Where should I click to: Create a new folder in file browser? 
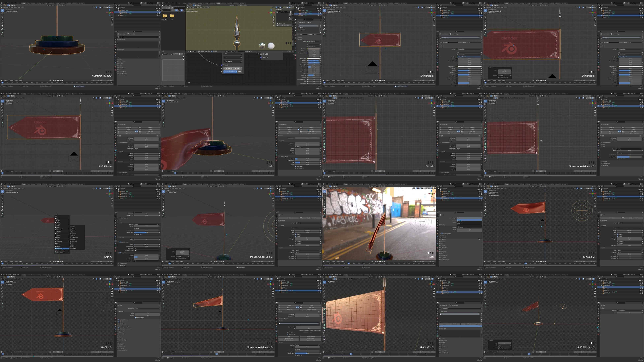coord(172,8)
